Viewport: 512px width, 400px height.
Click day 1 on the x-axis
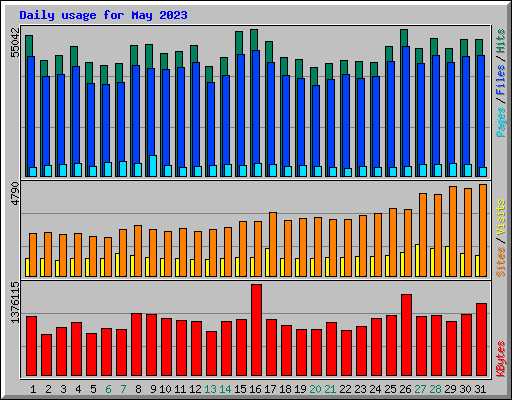(x=33, y=389)
